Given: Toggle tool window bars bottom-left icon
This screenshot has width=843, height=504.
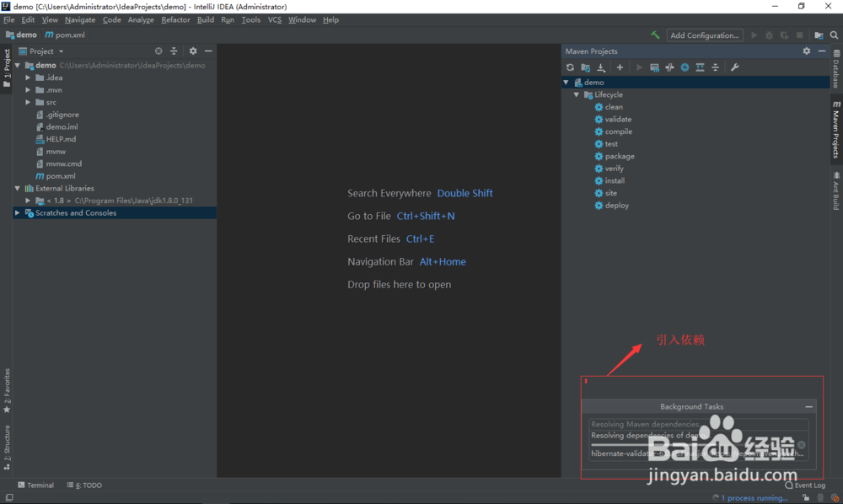Looking at the screenshot, I should point(9,497).
